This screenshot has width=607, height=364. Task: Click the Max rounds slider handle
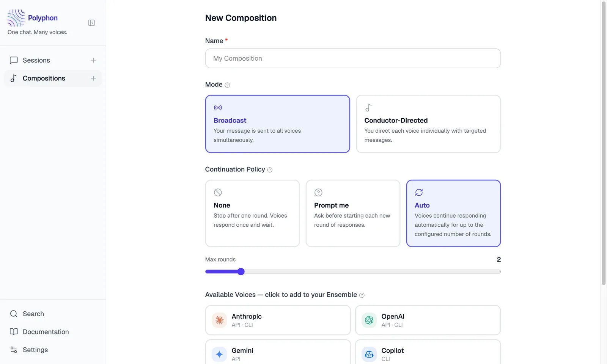241,271
